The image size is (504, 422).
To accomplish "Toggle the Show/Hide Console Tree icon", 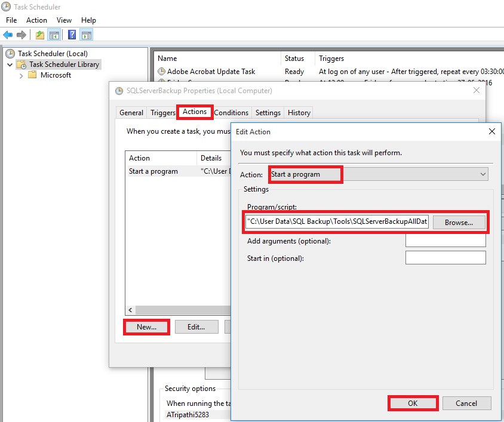I will coord(54,35).
